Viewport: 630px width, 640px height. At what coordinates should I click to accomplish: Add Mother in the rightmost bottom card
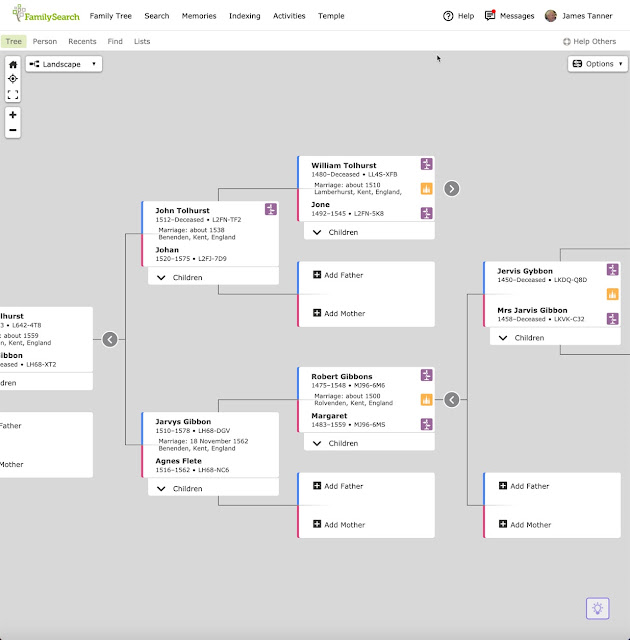click(x=525, y=524)
